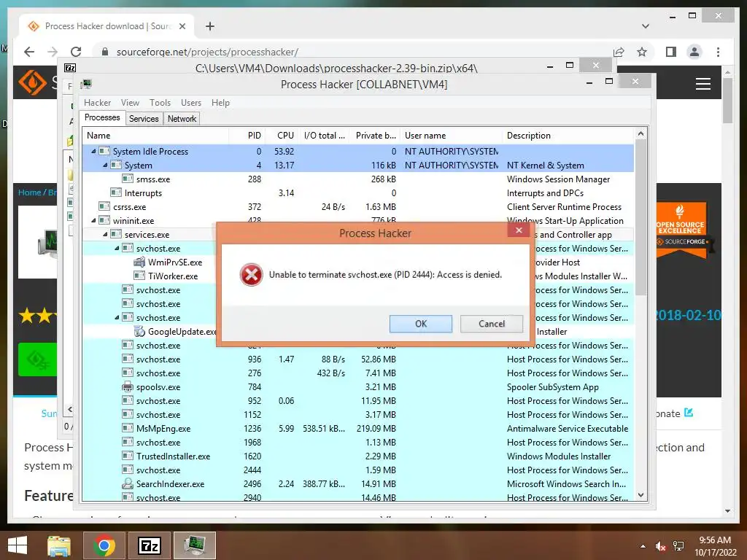Viewport: 747px width, 560px height.
Task: Open File Explorer from the taskbar
Action: [59, 545]
